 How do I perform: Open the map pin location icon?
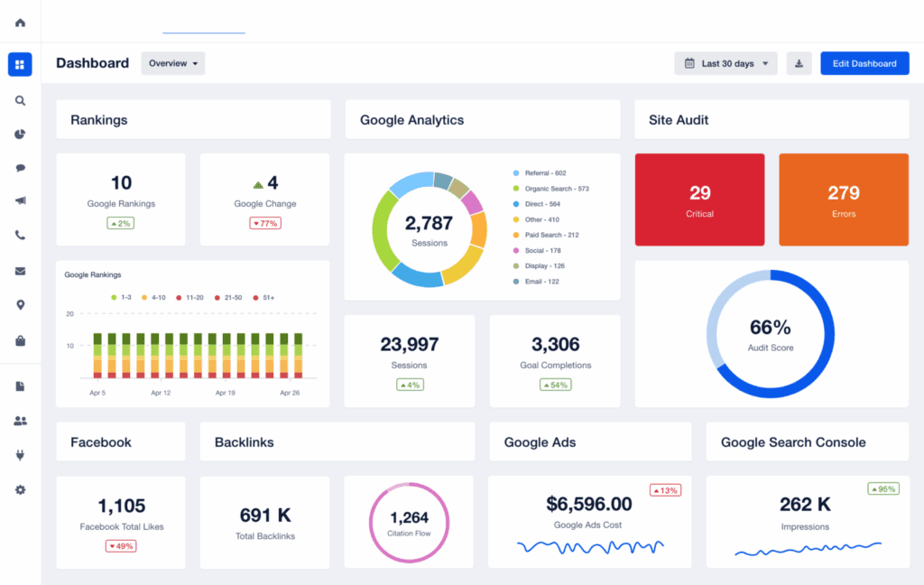tap(20, 305)
